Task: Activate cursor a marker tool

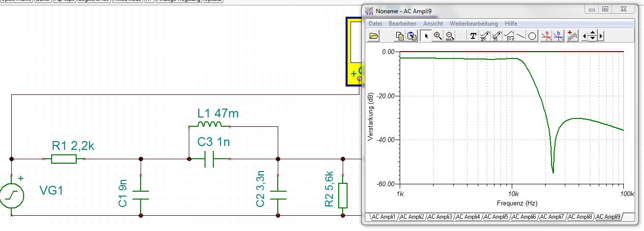Action: [x=546, y=36]
